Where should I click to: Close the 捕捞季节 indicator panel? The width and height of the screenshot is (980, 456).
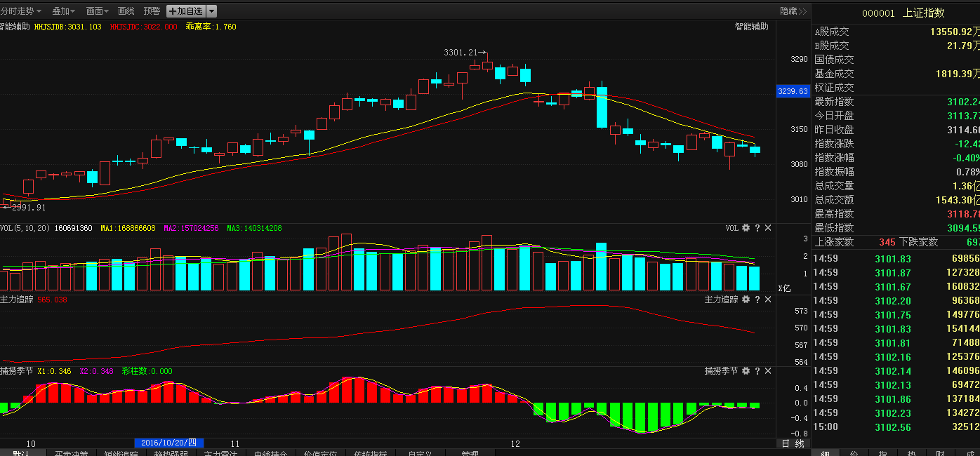pyautogui.click(x=767, y=371)
